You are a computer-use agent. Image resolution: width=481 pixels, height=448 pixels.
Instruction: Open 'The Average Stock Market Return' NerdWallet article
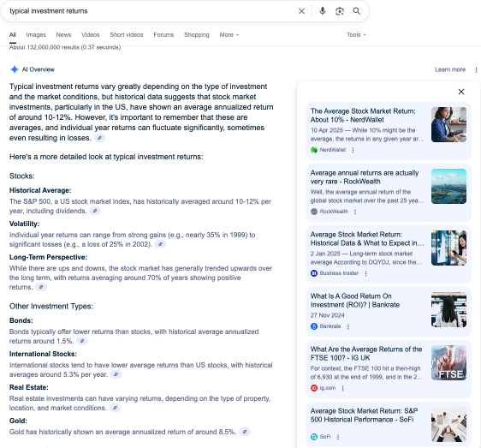(x=363, y=116)
